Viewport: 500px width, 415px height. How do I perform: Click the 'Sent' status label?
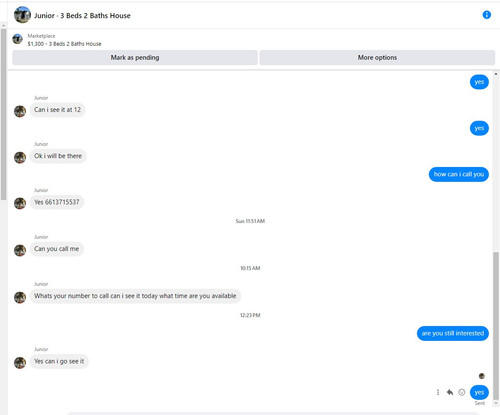480,403
